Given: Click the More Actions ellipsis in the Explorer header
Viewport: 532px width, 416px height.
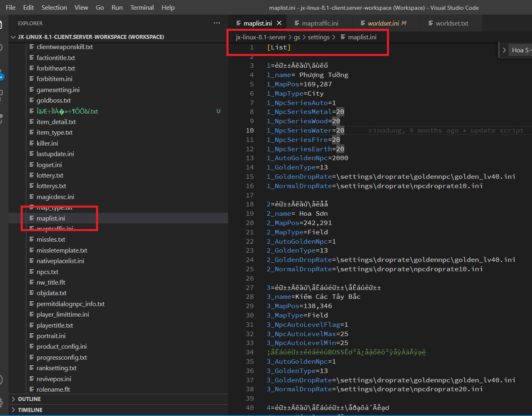Looking at the screenshot, I should pos(217,23).
